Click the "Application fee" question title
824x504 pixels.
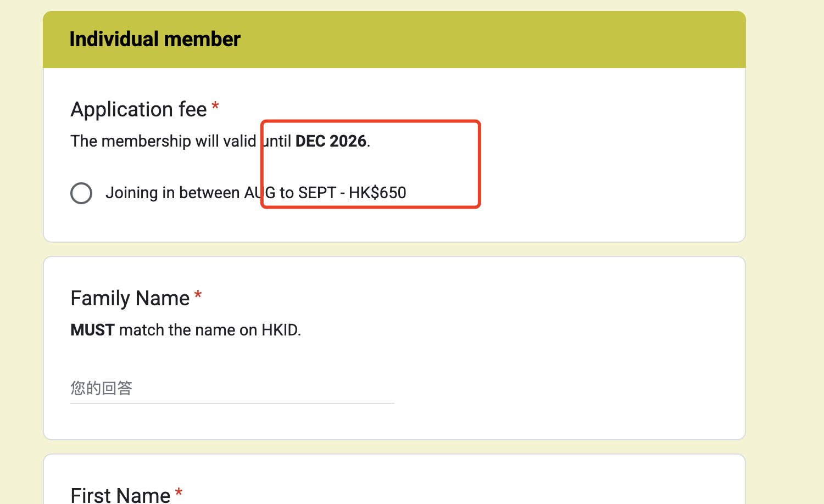138,110
